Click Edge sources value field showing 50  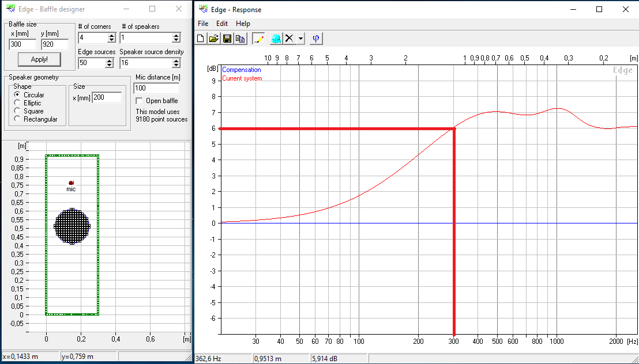[92, 63]
